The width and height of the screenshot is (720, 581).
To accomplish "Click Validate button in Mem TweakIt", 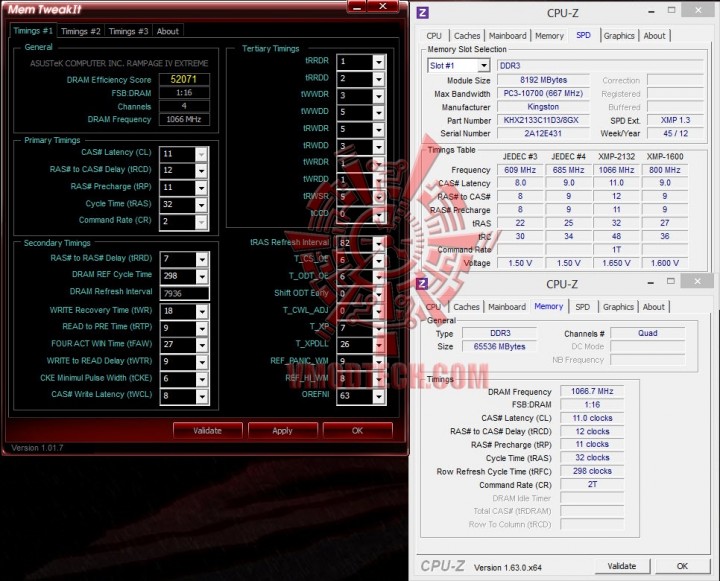I will 208,431.
